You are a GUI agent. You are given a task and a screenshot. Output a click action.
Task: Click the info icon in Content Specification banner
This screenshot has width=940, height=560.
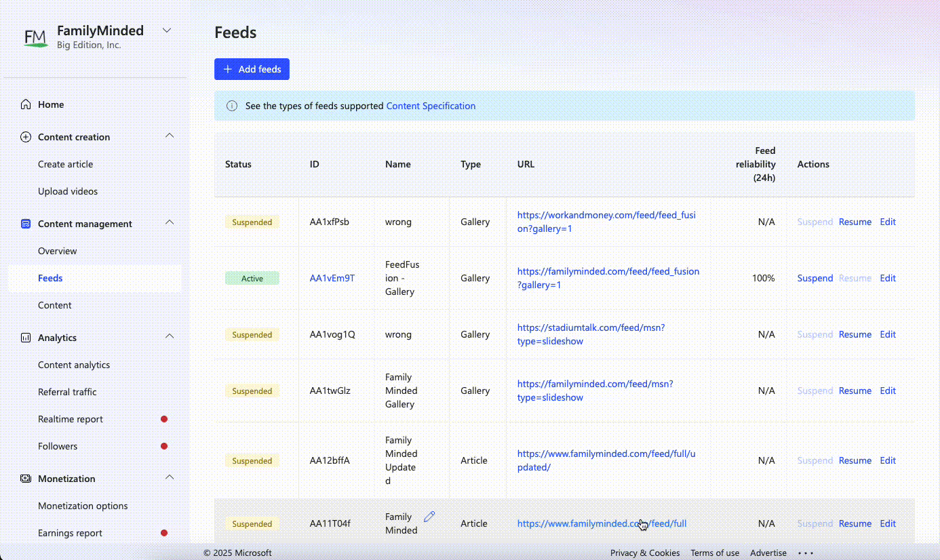(x=232, y=106)
